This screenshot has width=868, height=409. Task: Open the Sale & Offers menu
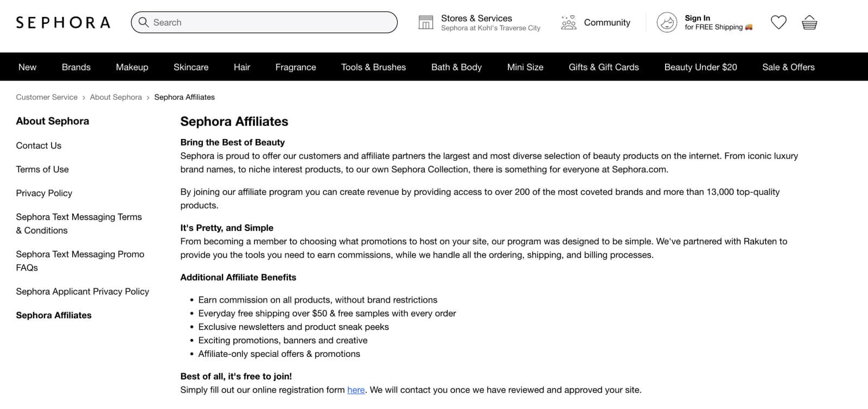(788, 67)
